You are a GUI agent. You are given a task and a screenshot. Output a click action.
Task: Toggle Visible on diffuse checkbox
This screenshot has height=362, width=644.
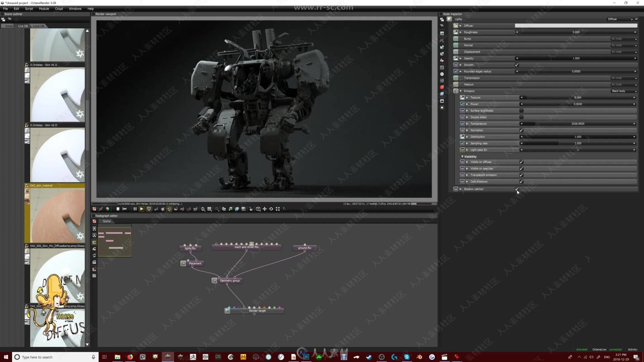point(521,162)
